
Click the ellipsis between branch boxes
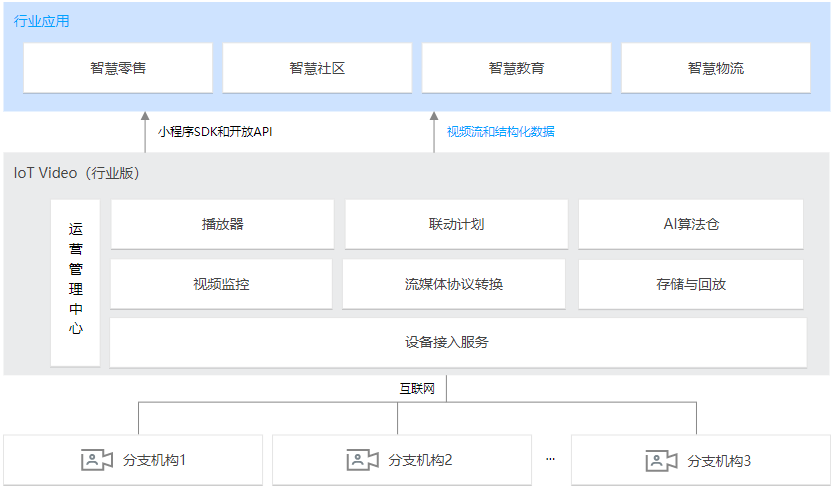coord(551,459)
